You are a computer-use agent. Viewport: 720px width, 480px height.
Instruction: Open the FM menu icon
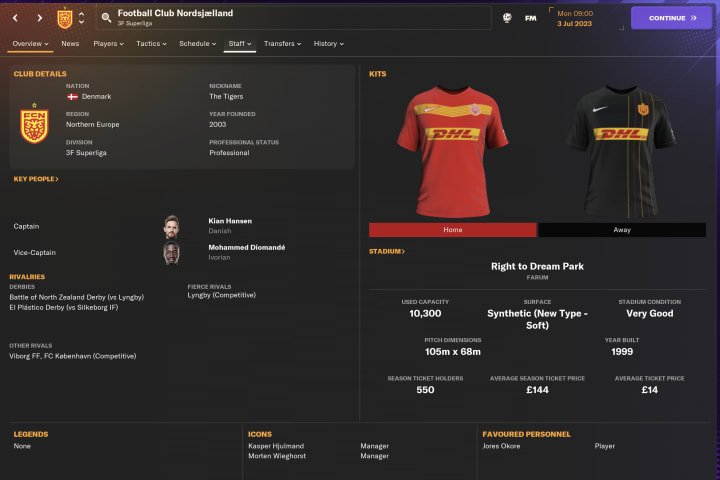[530, 18]
